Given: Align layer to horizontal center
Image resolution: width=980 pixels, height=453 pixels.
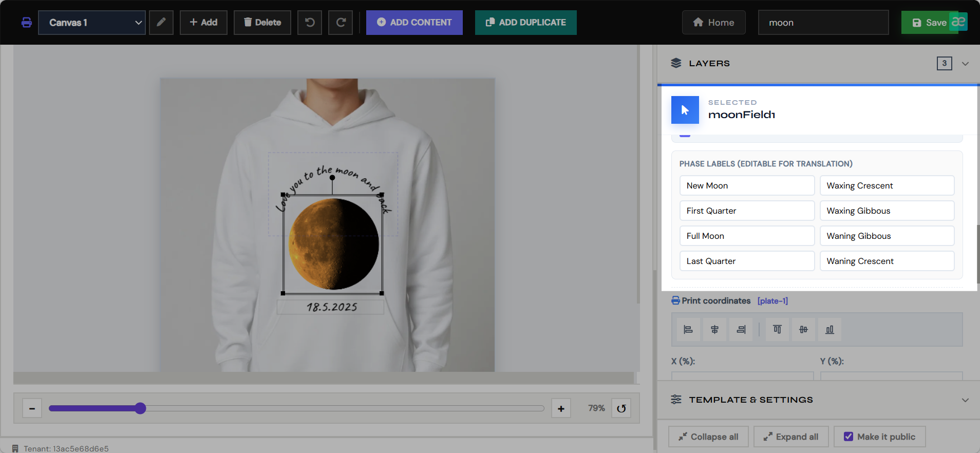Looking at the screenshot, I should (714, 330).
